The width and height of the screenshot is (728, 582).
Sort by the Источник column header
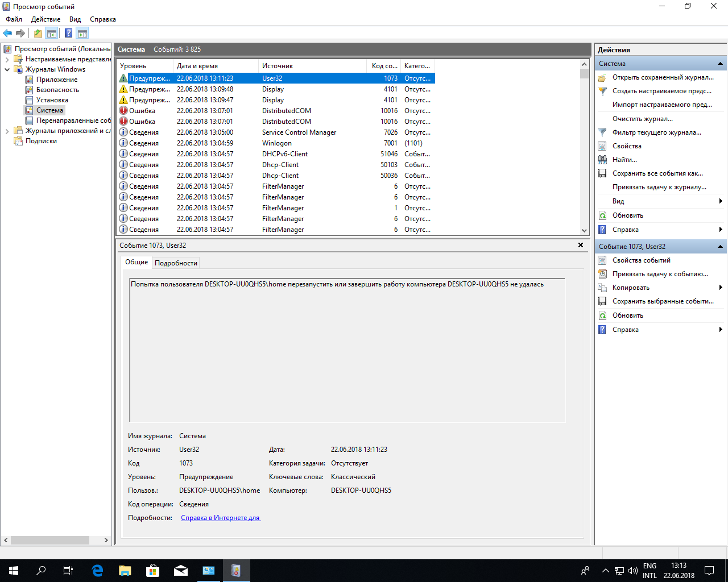(313, 66)
